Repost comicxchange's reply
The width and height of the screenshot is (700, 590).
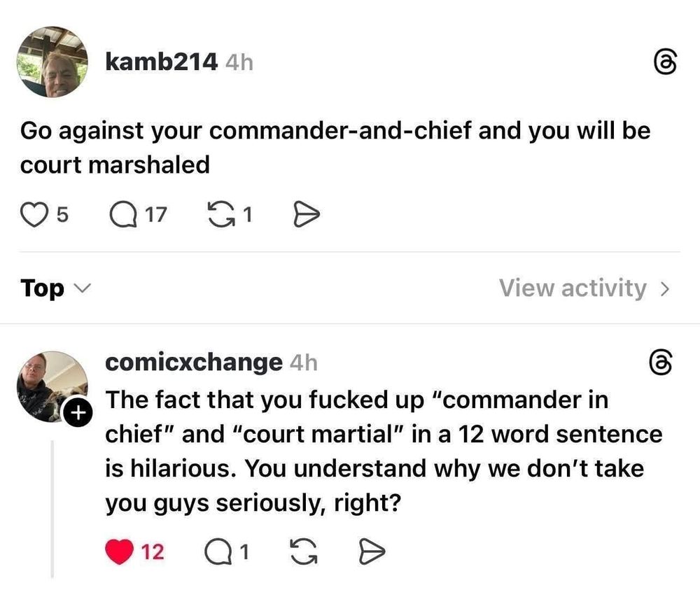pyautogui.click(x=304, y=552)
